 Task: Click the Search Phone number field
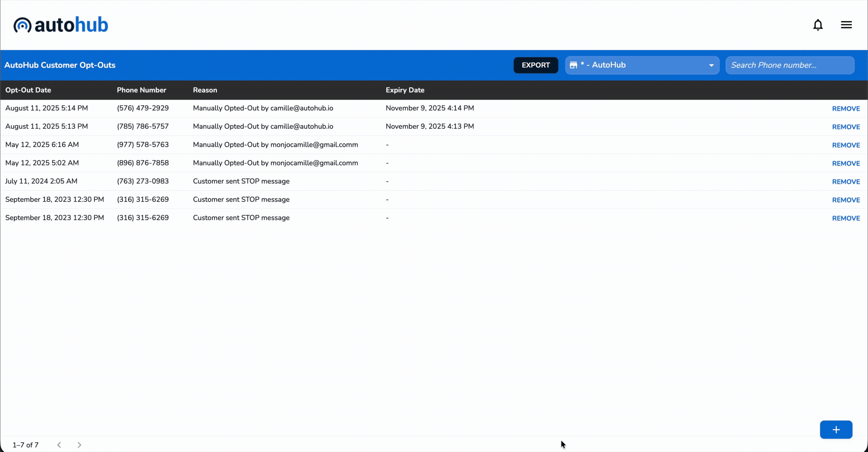point(790,65)
